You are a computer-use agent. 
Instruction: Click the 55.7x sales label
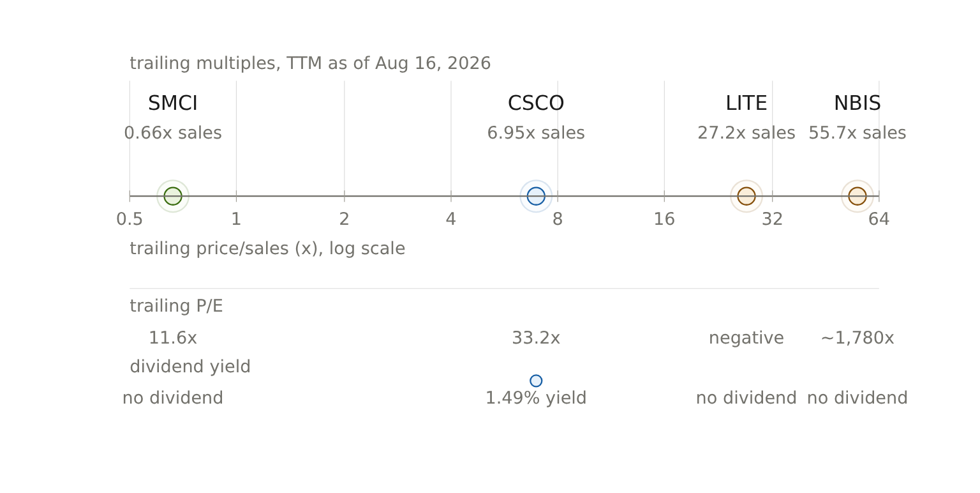coord(857,133)
